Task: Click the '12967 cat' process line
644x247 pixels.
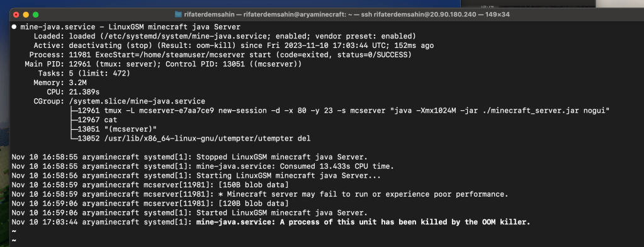Action: [94, 120]
